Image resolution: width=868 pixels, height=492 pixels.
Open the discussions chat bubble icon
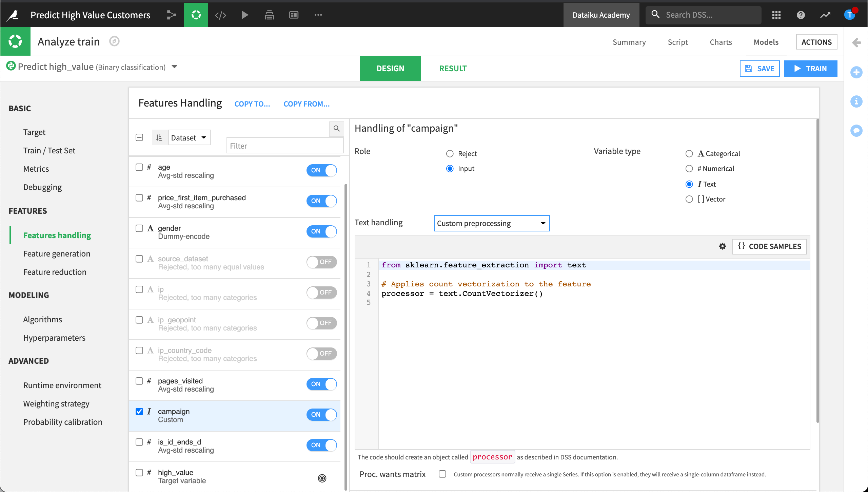tap(856, 131)
